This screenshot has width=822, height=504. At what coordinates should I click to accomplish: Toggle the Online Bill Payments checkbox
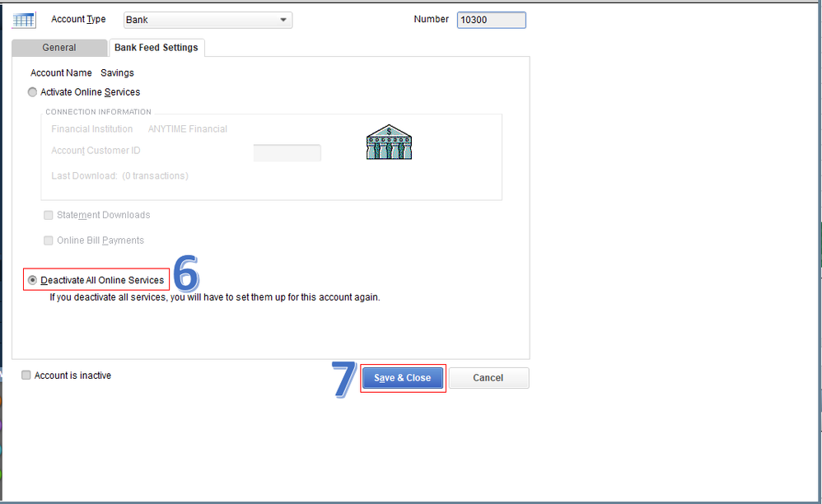tap(49, 240)
